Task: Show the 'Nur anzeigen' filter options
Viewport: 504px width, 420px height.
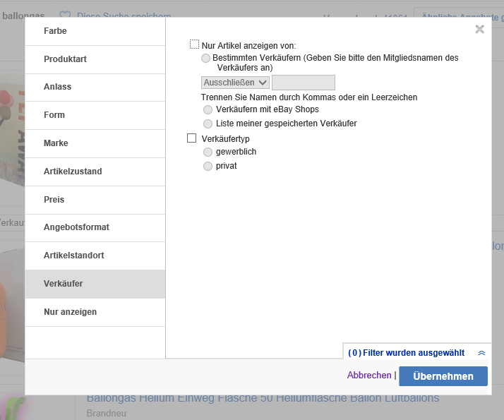Action: coord(95,312)
